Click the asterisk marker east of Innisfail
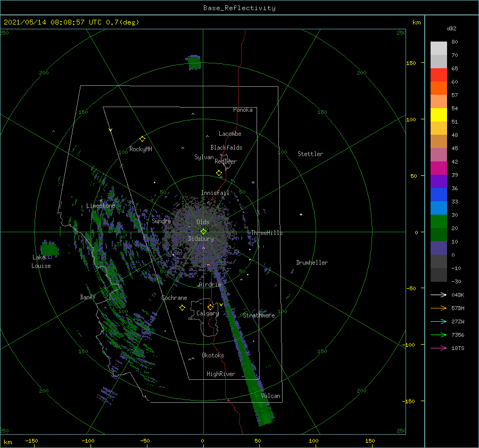The width and height of the screenshot is (479, 448). pos(253,183)
